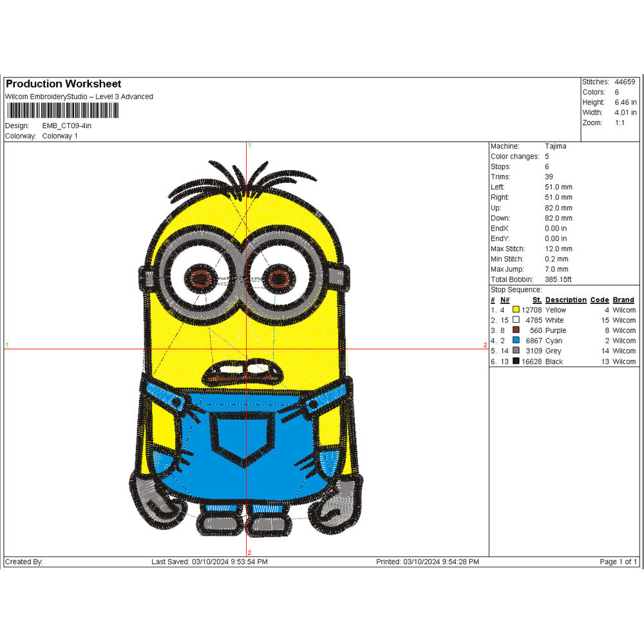The height and width of the screenshot is (644, 644).
Task: Choose the Cyan thread color swatch
Action: [516, 341]
